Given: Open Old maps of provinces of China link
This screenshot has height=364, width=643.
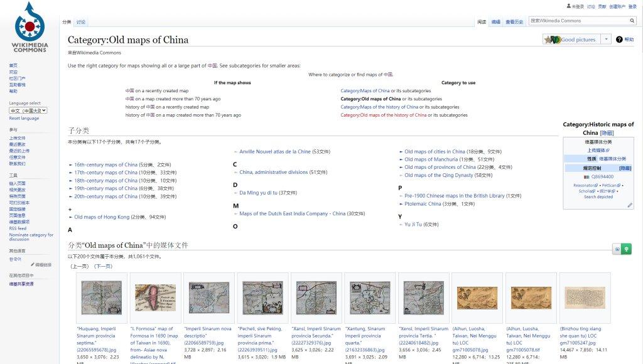Looking at the screenshot, I should tap(440, 167).
